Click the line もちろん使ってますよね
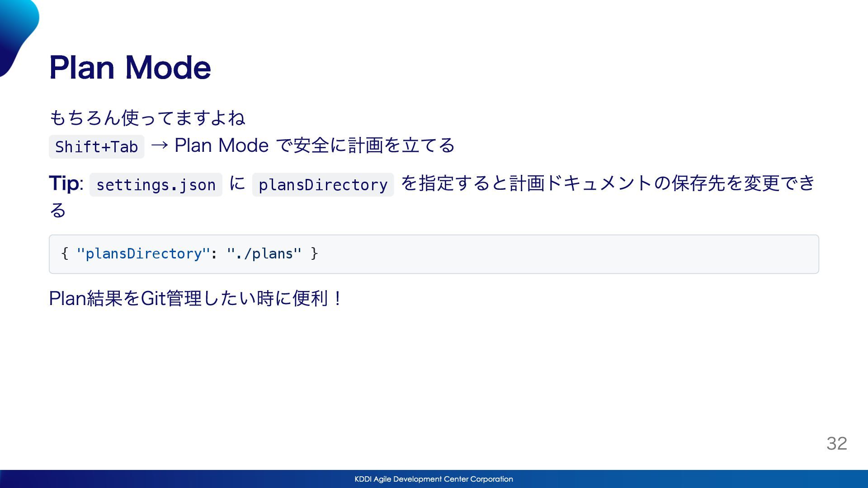The height and width of the screenshot is (488, 868). [147, 118]
